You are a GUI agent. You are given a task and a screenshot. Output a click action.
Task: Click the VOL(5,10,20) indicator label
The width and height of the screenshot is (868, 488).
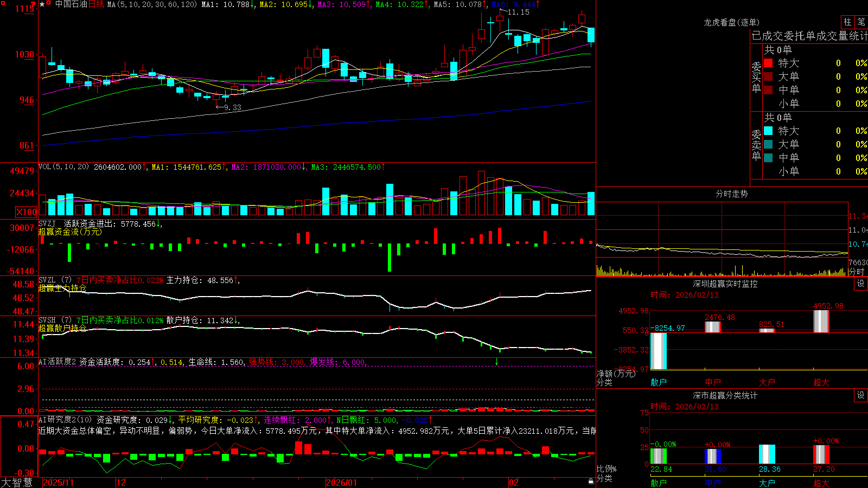[63, 167]
